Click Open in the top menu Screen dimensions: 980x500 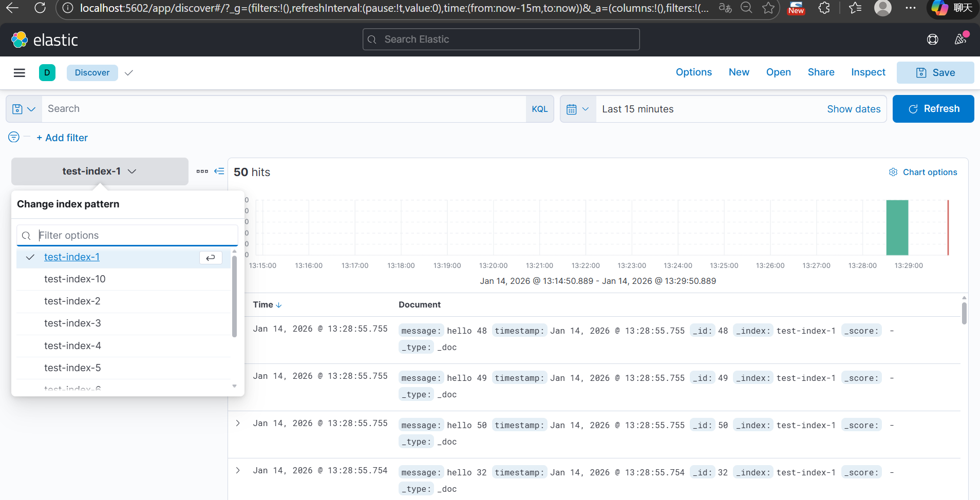(778, 72)
